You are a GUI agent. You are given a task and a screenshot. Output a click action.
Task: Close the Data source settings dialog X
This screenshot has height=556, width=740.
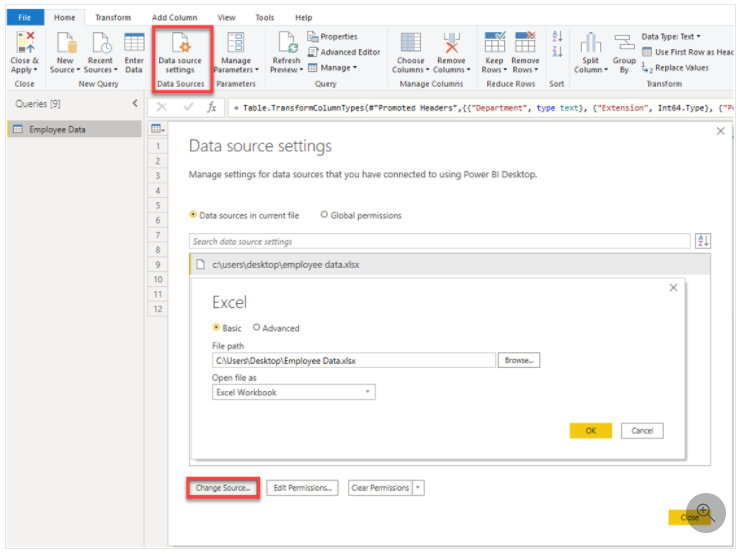click(x=721, y=131)
